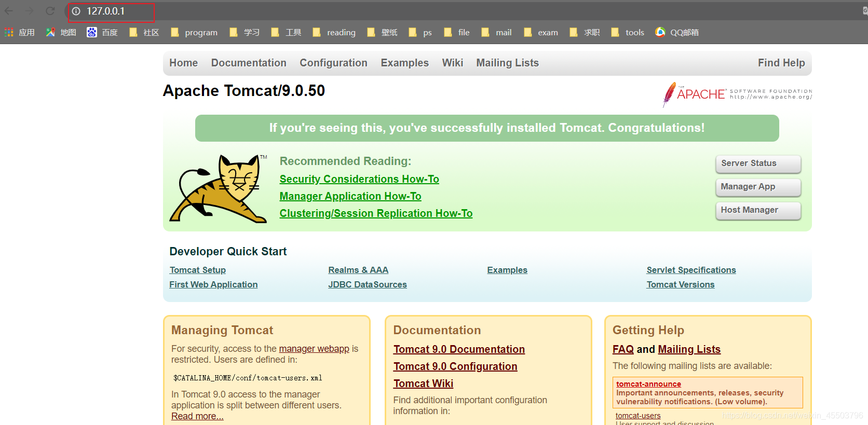Click the successful install congratulations banner

click(487, 128)
